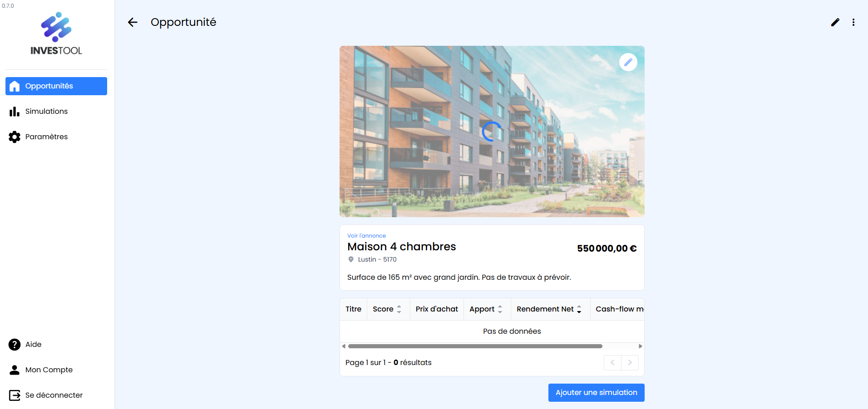
Task: Click the horizontal table scrollbar
Action: click(x=475, y=346)
